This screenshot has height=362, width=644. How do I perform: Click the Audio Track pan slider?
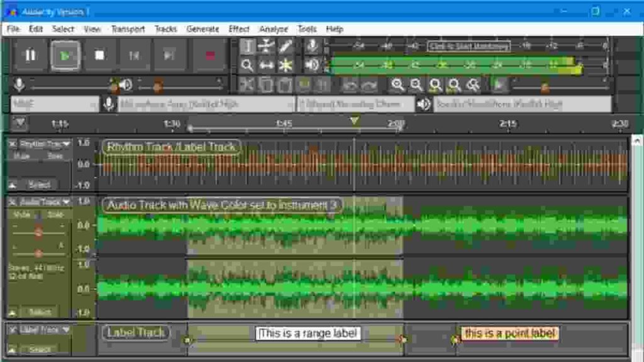(38, 253)
